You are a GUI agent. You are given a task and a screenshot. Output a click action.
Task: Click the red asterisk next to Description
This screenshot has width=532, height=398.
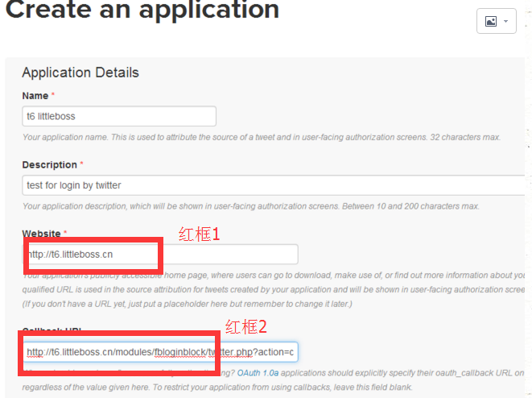tap(81, 164)
